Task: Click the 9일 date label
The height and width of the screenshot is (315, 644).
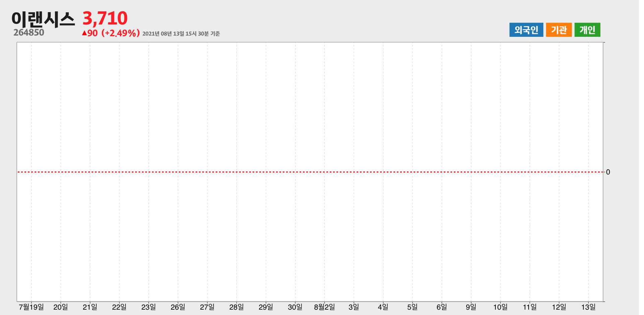Action: click(471, 307)
